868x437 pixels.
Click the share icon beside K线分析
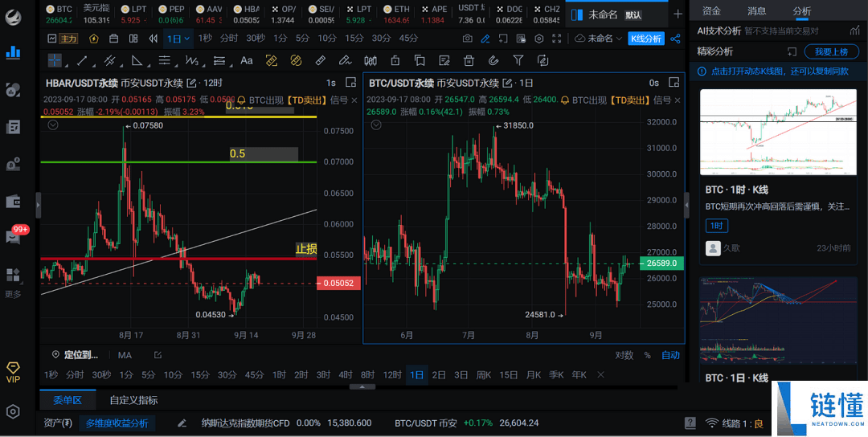(x=675, y=39)
